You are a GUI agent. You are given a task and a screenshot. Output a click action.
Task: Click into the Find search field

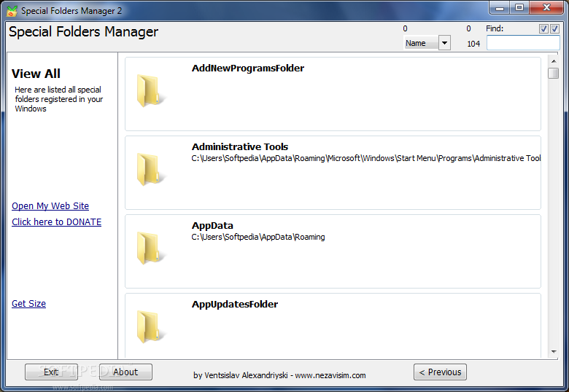pos(523,43)
